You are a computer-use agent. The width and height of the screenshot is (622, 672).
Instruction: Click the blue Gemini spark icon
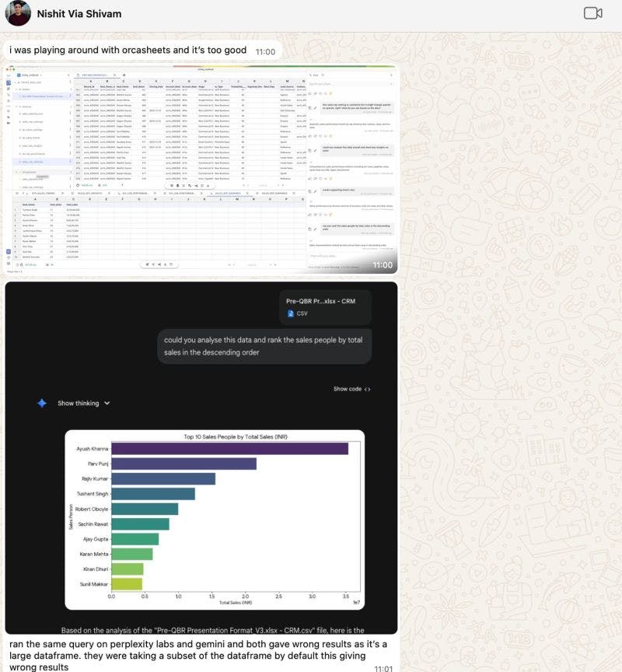point(42,404)
